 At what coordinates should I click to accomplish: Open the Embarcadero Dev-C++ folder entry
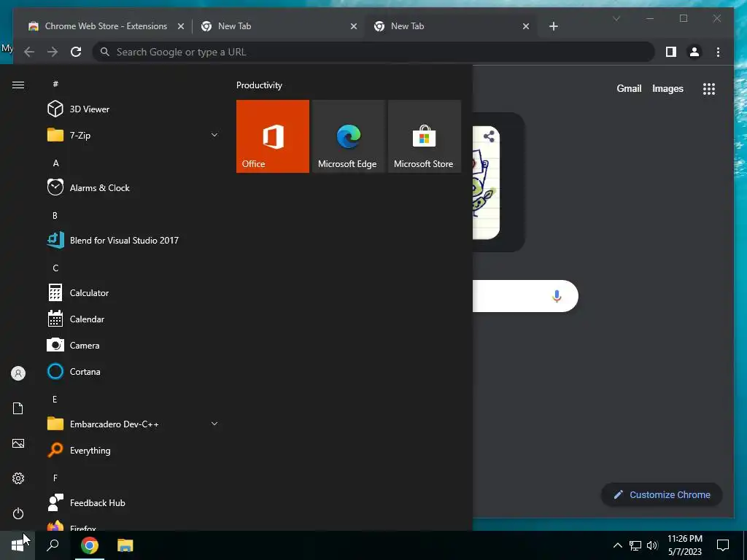click(x=133, y=424)
